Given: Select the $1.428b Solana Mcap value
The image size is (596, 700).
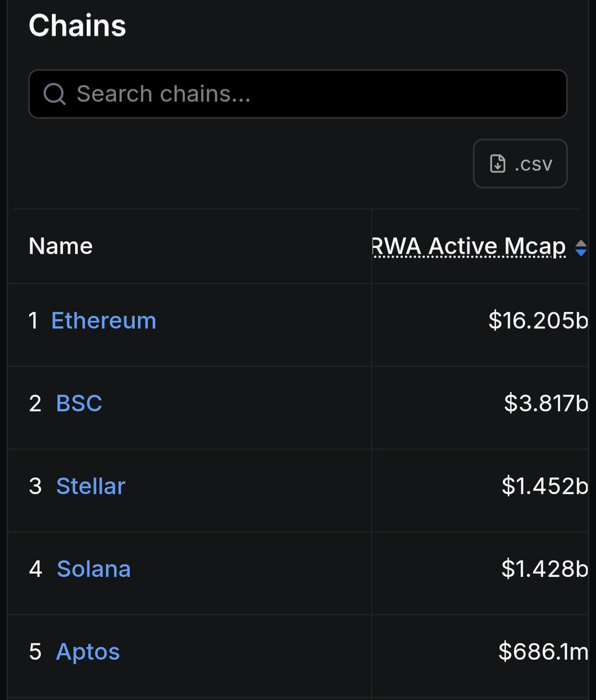Looking at the screenshot, I should pos(545,569).
